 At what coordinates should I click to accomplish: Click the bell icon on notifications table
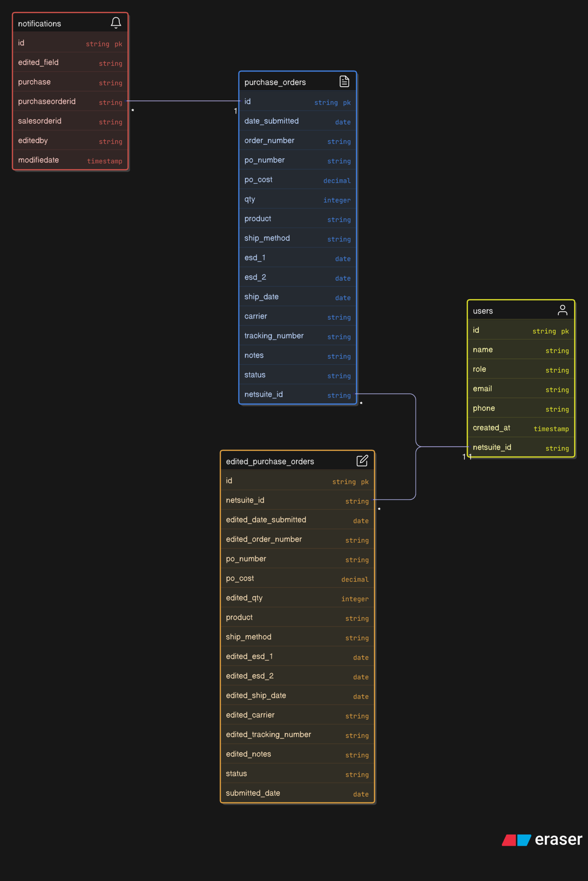point(116,23)
